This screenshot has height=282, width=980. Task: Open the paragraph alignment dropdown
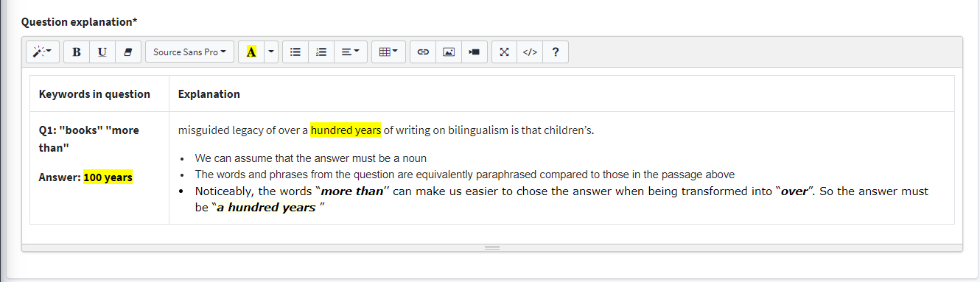350,52
